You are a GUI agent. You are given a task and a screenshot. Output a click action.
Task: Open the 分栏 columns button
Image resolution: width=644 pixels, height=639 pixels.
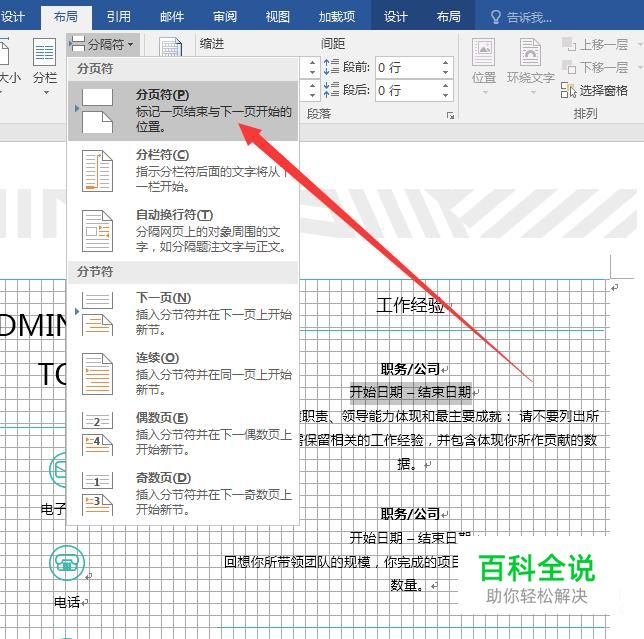coord(44,66)
